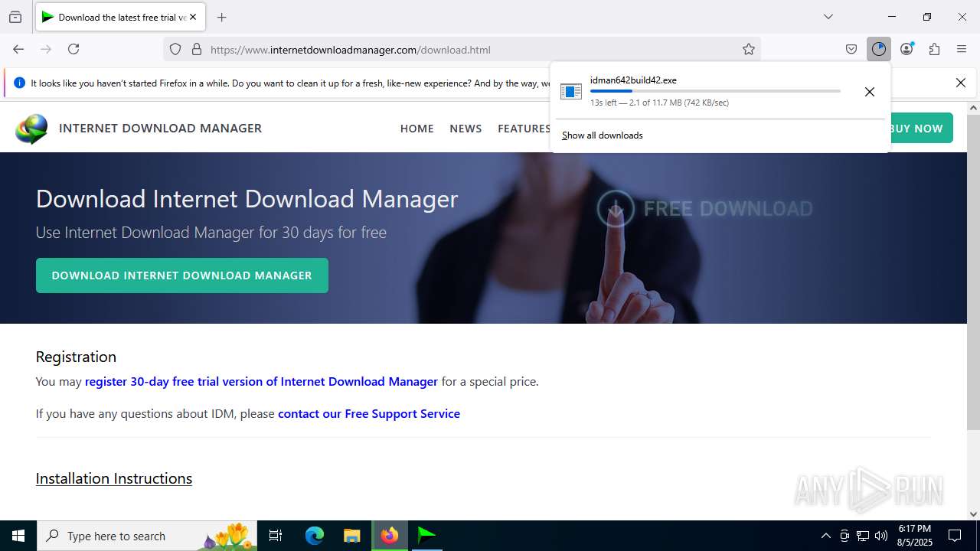
Task: Open a new browser tab
Action: coord(221,17)
